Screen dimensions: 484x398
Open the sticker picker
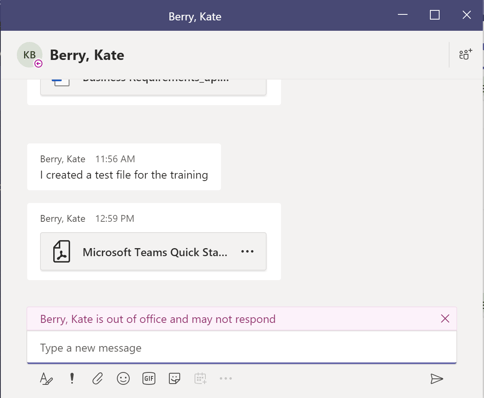pos(174,379)
